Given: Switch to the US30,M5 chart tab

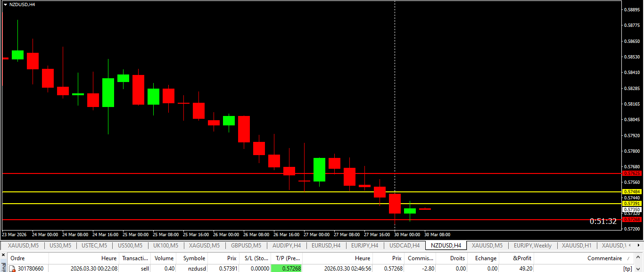Looking at the screenshot, I should (x=60, y=246).
